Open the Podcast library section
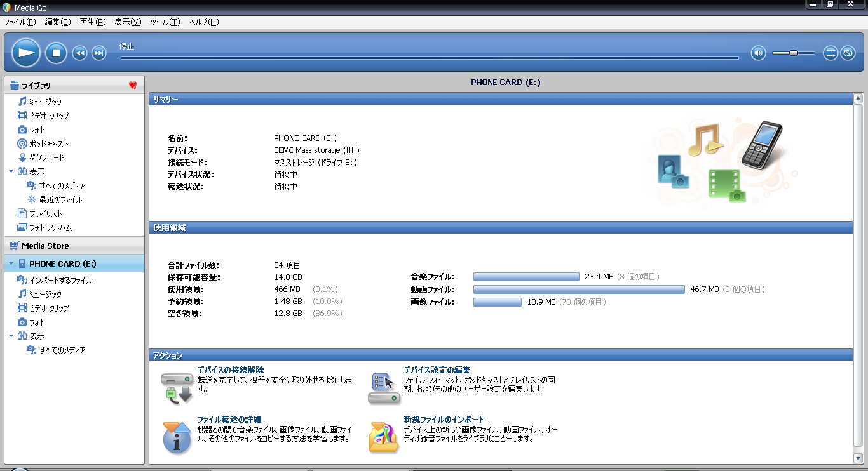 tap(48, 143)
